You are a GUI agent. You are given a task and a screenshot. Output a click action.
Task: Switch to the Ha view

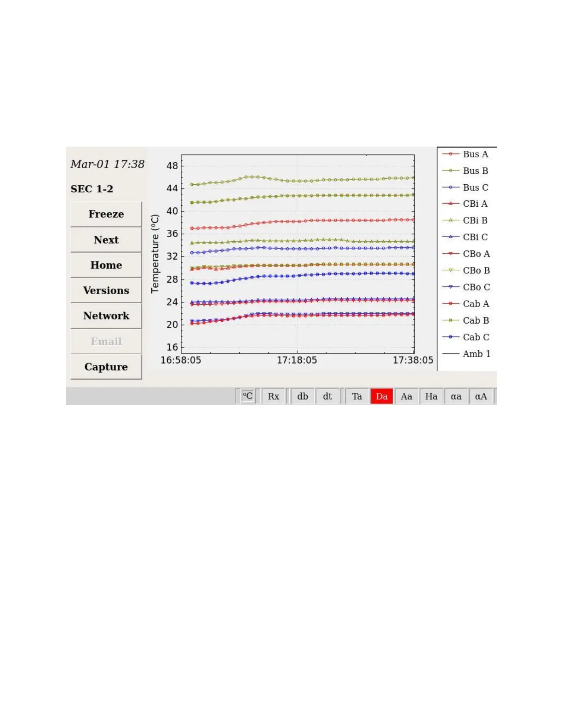431,396
